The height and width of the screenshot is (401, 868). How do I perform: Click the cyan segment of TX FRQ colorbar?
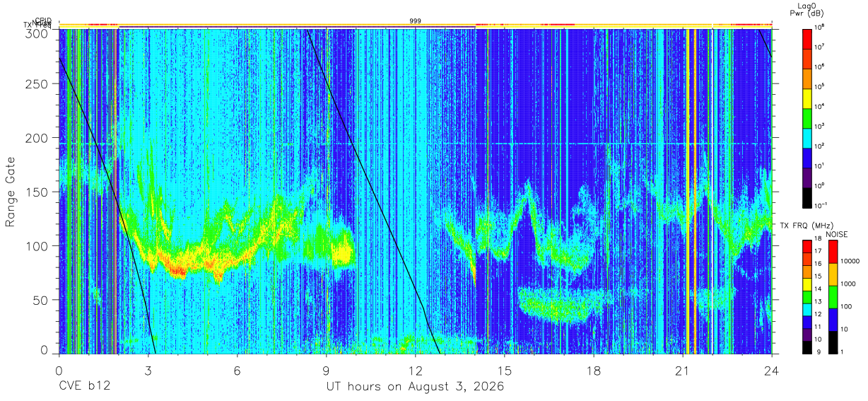(807, 310)
